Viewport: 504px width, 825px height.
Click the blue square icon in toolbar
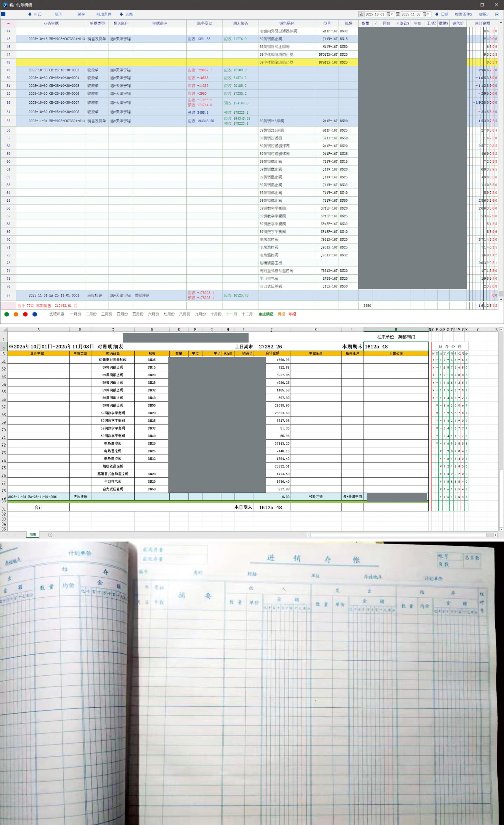pos(3,14)
